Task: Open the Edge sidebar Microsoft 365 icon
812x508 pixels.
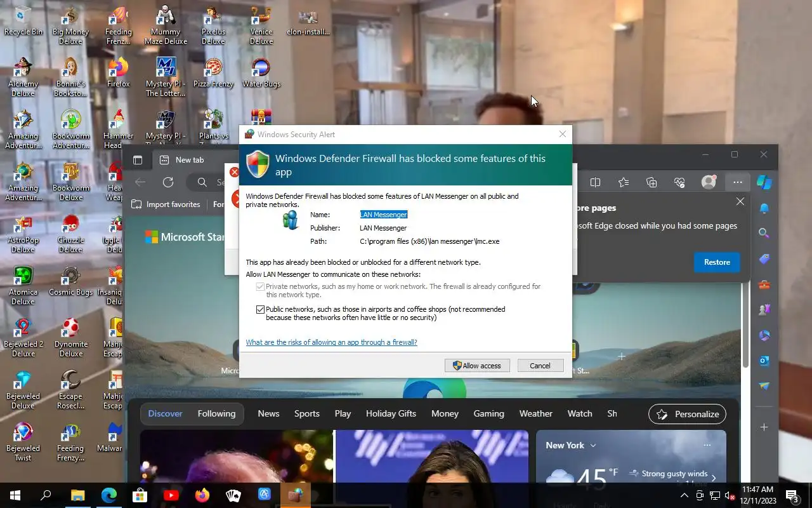Action: (x=764, y=335)
